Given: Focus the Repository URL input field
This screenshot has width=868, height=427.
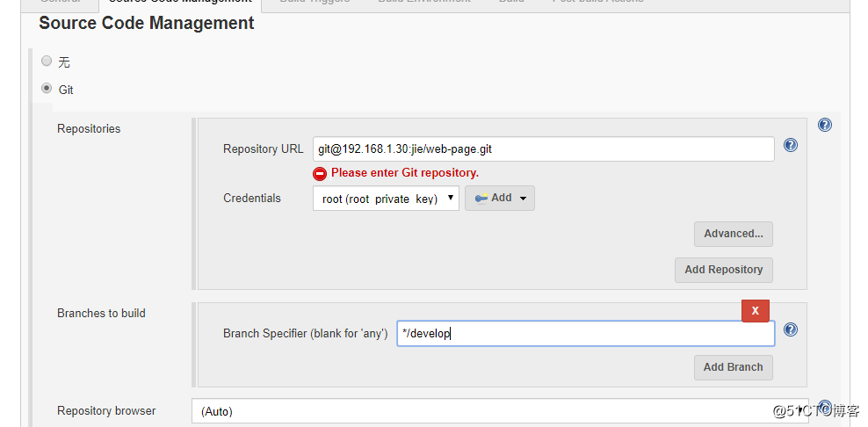Looking at the screenshot, I should 544,149.
